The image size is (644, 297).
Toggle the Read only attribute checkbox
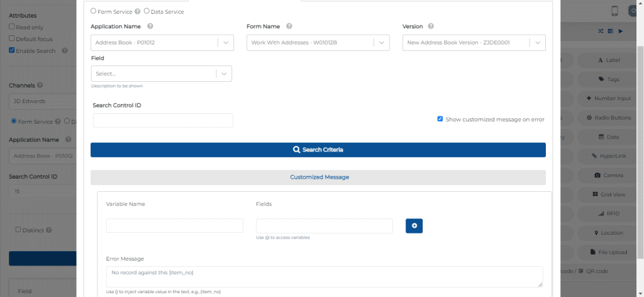(x=12, y=26)
